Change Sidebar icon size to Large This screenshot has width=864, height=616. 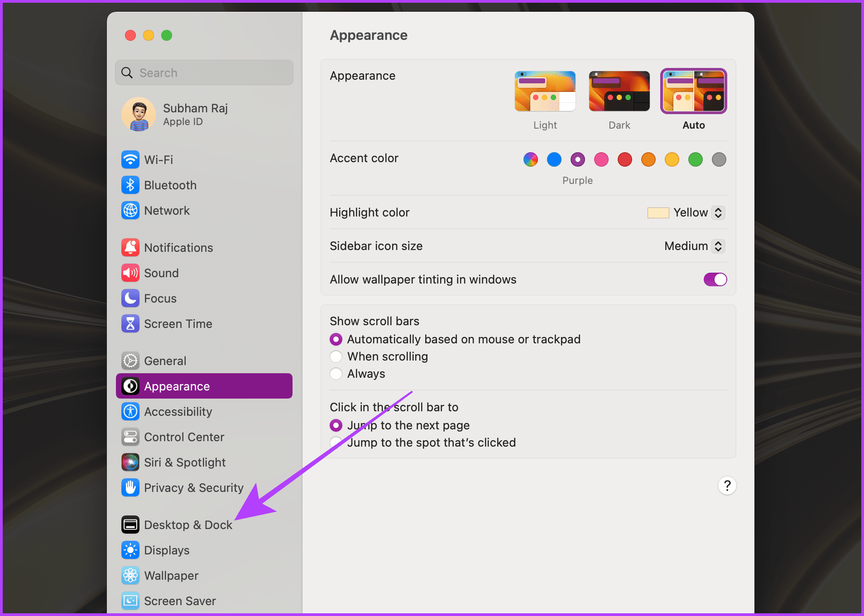(x=718, y=246)
